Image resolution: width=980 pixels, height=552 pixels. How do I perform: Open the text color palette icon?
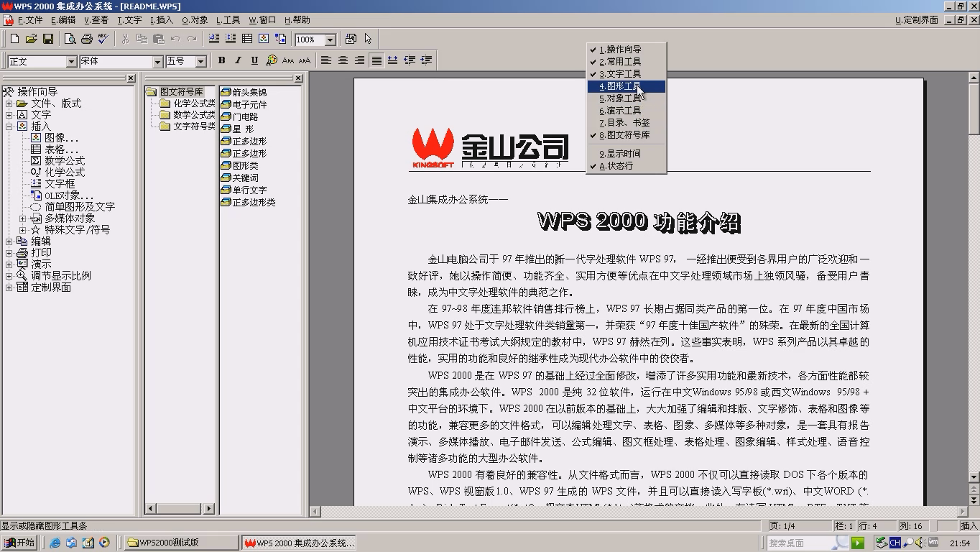tap(271, 60)
